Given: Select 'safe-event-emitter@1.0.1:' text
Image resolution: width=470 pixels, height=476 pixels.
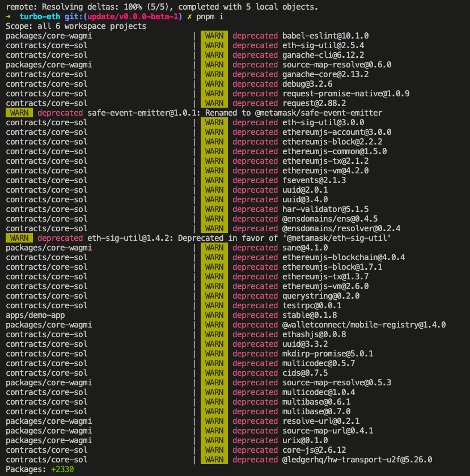Looking at the screenshot, I should click(144, 113).
